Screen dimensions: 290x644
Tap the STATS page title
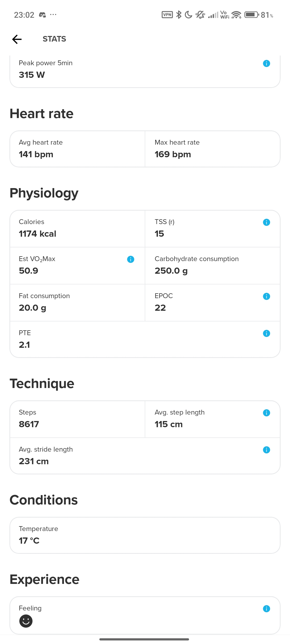click(54, 39)
